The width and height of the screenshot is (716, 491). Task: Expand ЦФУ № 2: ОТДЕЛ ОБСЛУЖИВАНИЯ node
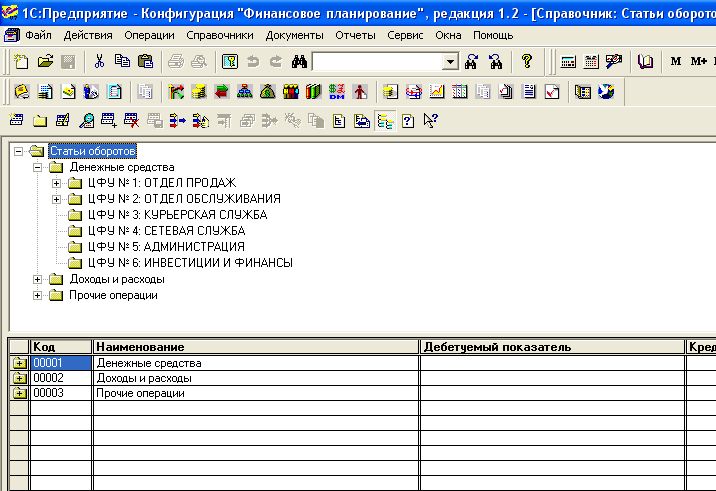pos(56,199)
